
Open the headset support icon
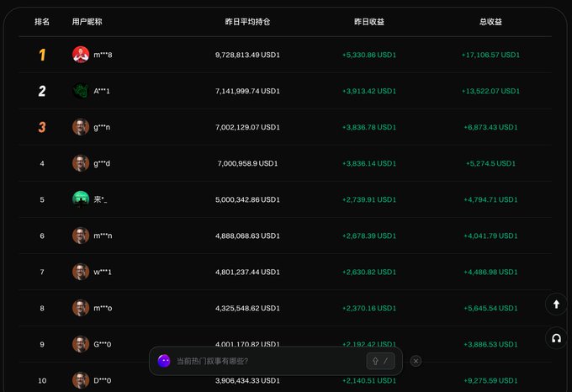[x=556, y=338]
